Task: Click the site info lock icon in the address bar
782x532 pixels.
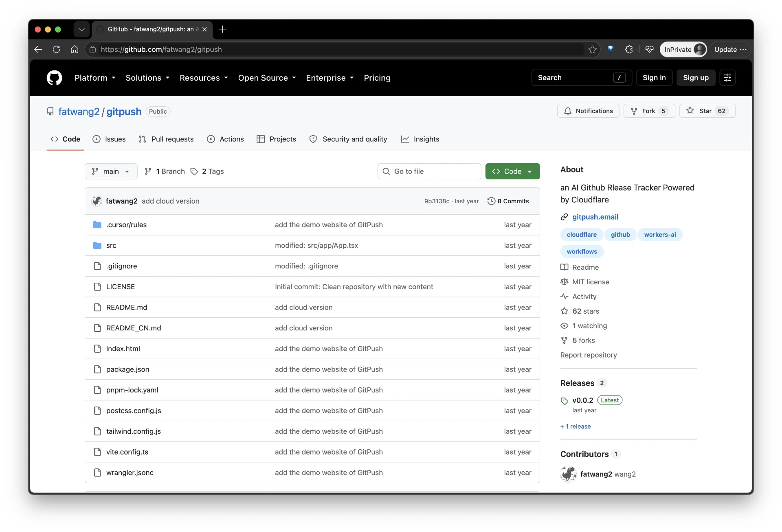Action: point(93,49)
